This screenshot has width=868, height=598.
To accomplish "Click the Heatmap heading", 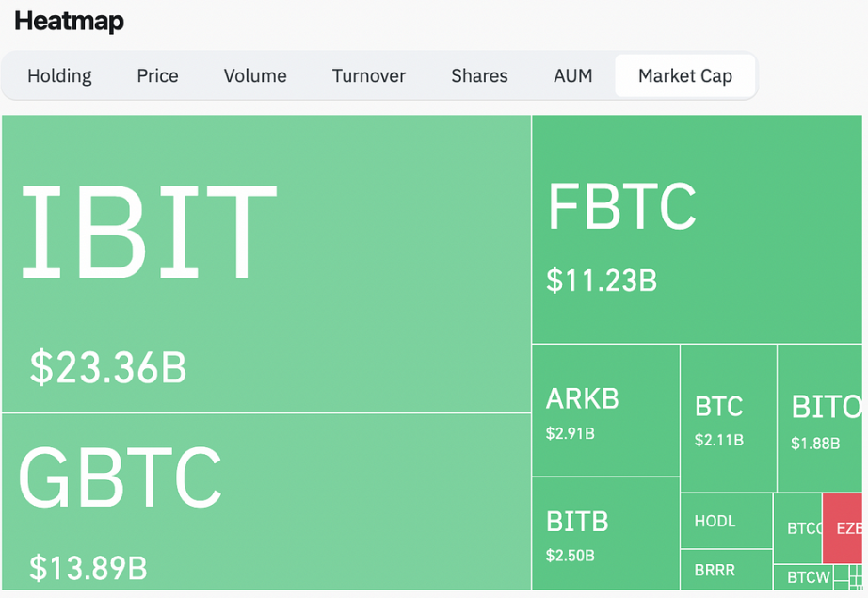I will click(70, 21).
